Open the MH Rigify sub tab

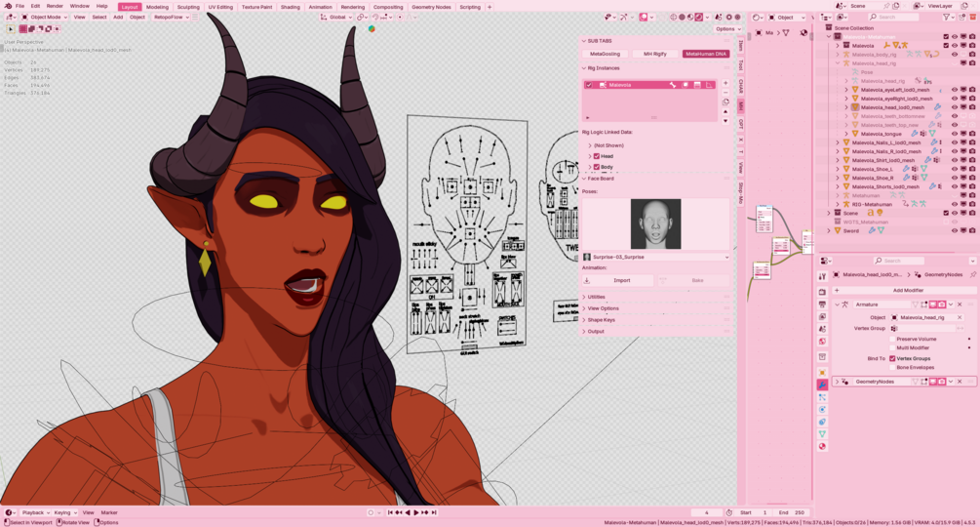click(x=655, y=54)
